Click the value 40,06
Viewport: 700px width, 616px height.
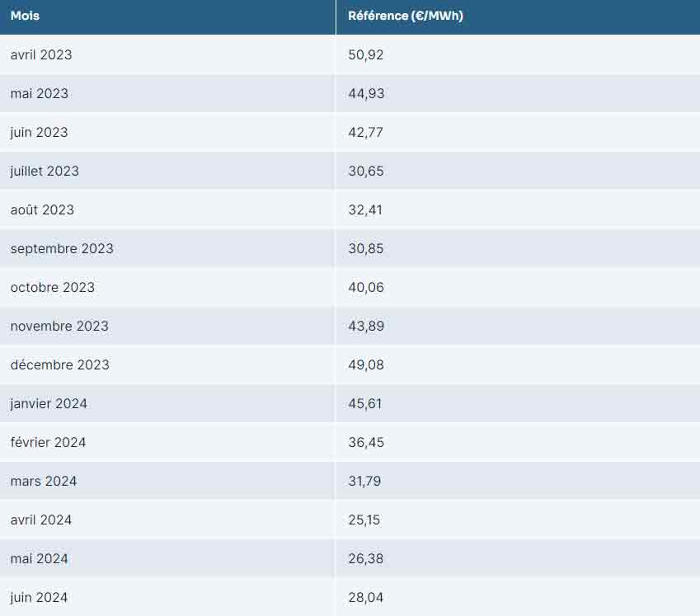tap(366, 287)
